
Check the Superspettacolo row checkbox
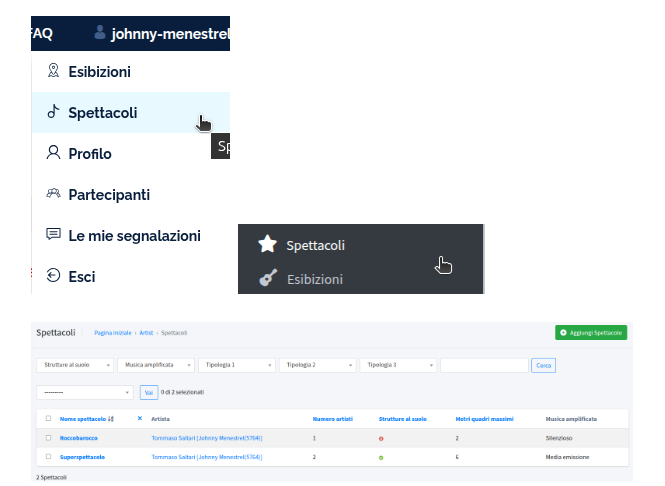click(x=48, y=457)
